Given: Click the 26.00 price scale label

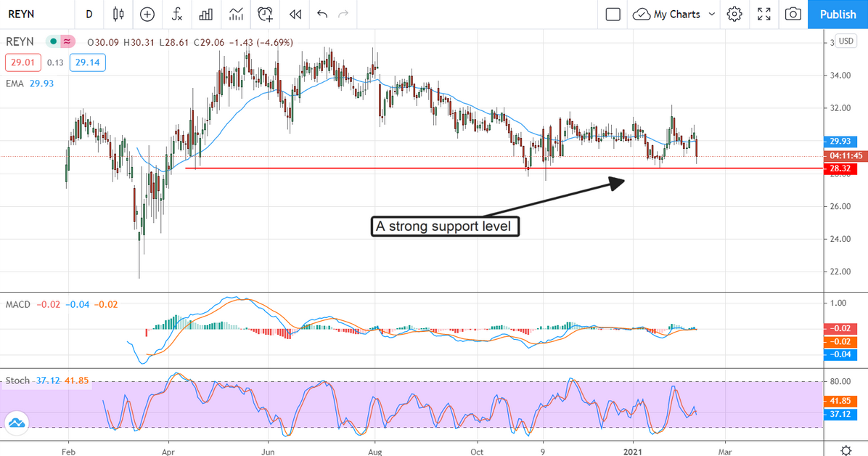Looking at the screenshot, I should click(840, 207).
